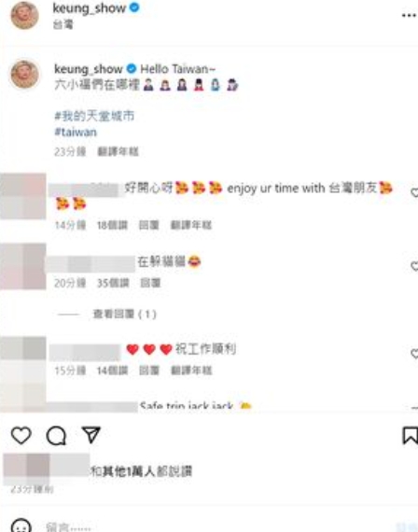
Task: Like the 在躲貓貓 comment
Action: [x=414, y=266]
